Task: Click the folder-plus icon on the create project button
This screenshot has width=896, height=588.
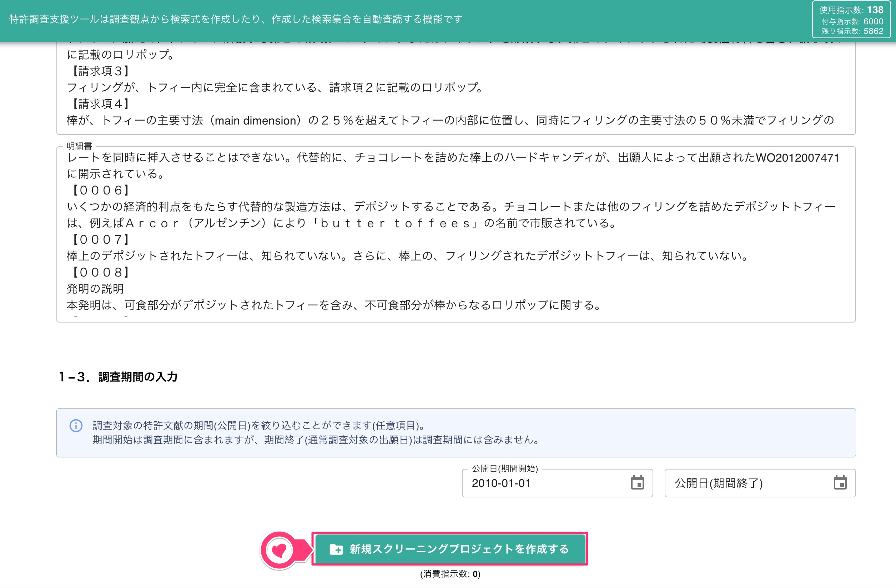Action: click(x=336, y=549)
